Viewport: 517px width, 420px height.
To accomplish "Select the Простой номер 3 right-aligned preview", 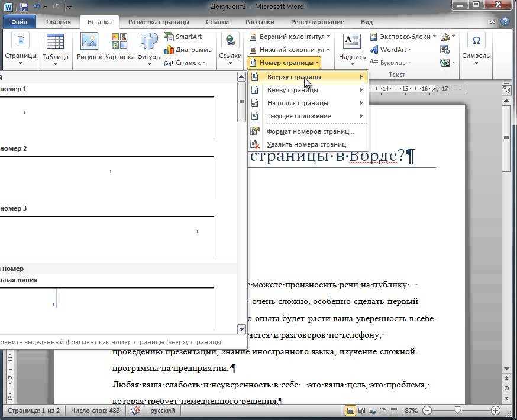I will click(x=107, y=237).
